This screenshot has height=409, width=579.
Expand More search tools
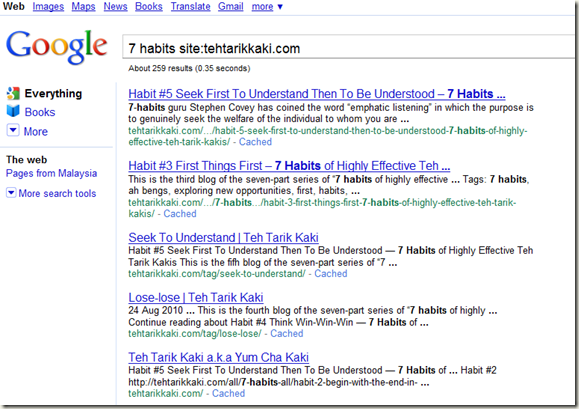51,193
